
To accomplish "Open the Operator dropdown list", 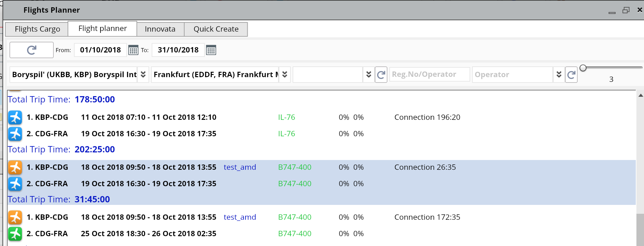I will coord(559,75).
